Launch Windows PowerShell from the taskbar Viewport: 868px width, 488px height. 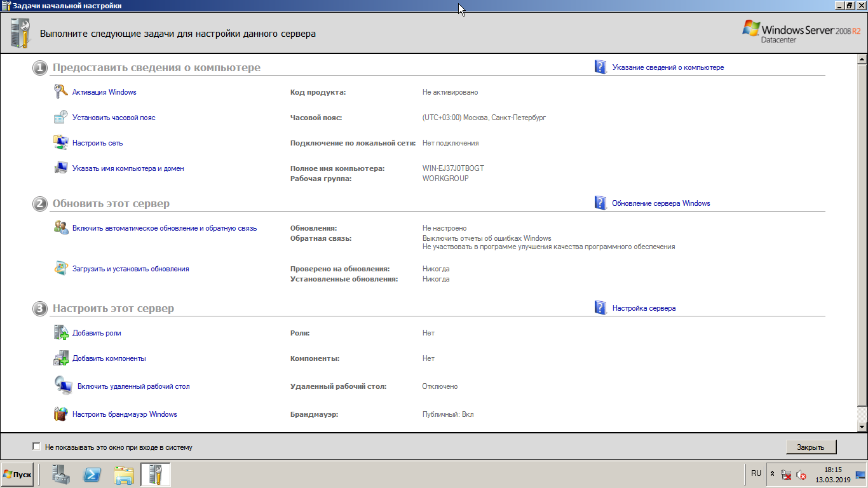(x=93, y=475)
